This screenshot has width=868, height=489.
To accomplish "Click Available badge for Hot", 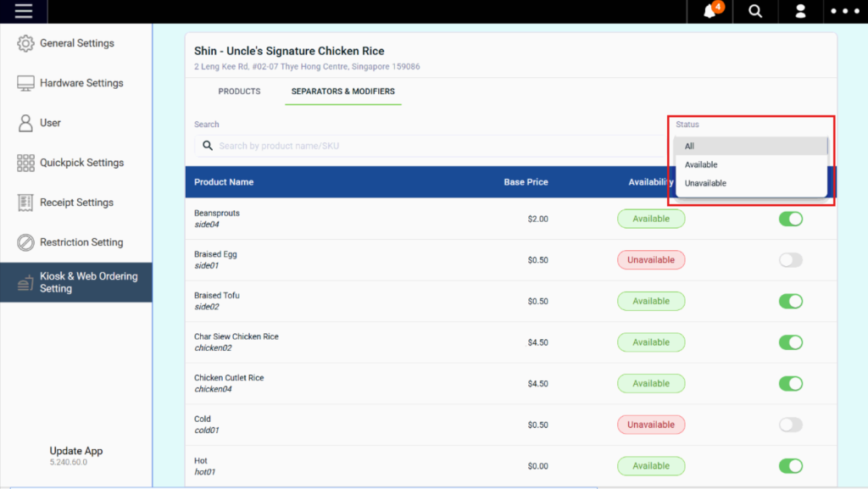I will [651, 466].
